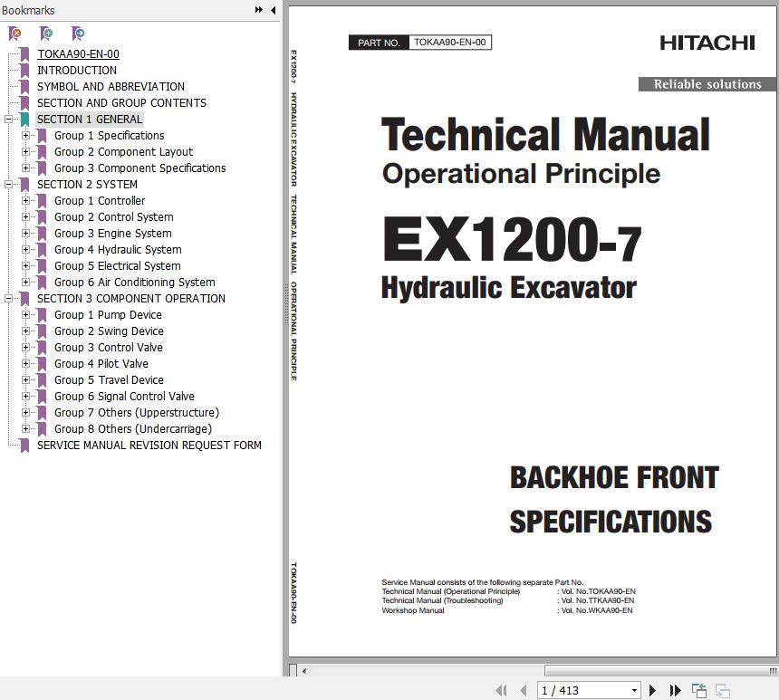Go to the first page
This screenshot has height=700, width=779.
(501, 690)
